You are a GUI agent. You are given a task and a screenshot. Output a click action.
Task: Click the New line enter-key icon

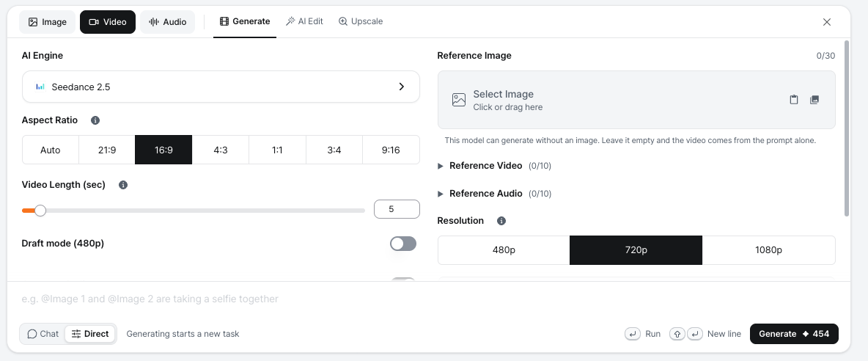[695, 334]
